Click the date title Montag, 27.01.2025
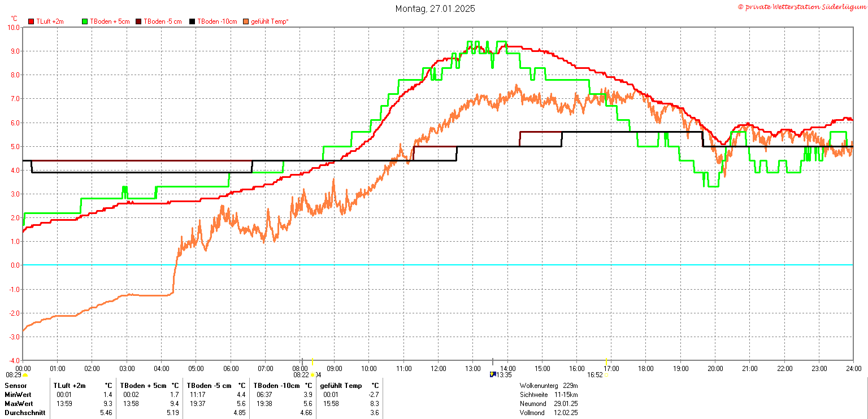Screen dimensions: 868x419 click(x=435, y=8)
